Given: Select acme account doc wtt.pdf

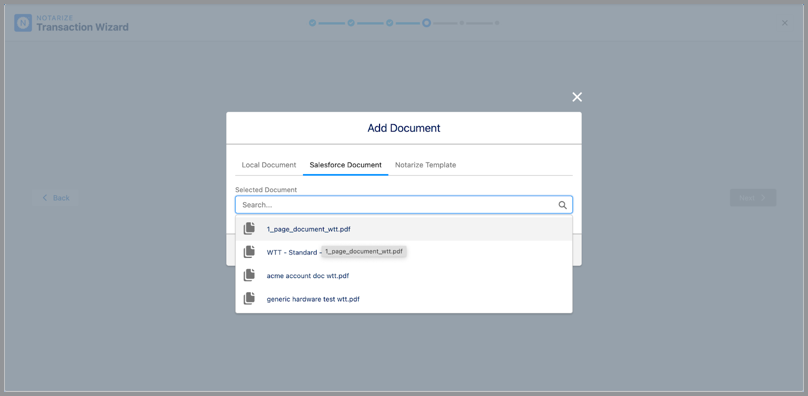Looking at the screenshot, I should [x=404, y=275].
